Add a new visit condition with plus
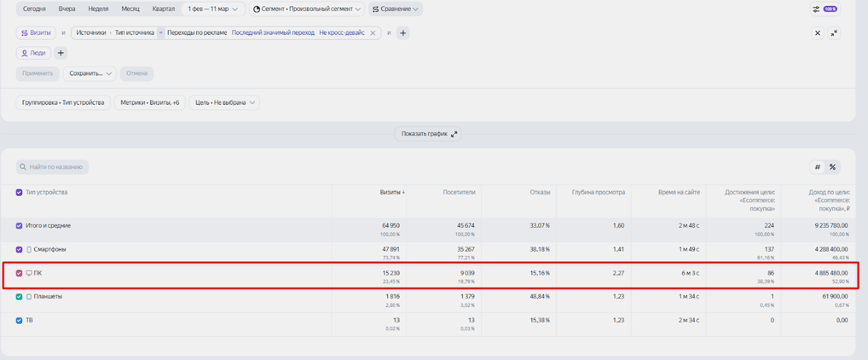868x360 pixels. pyautogui.click(x=403, y=33)
